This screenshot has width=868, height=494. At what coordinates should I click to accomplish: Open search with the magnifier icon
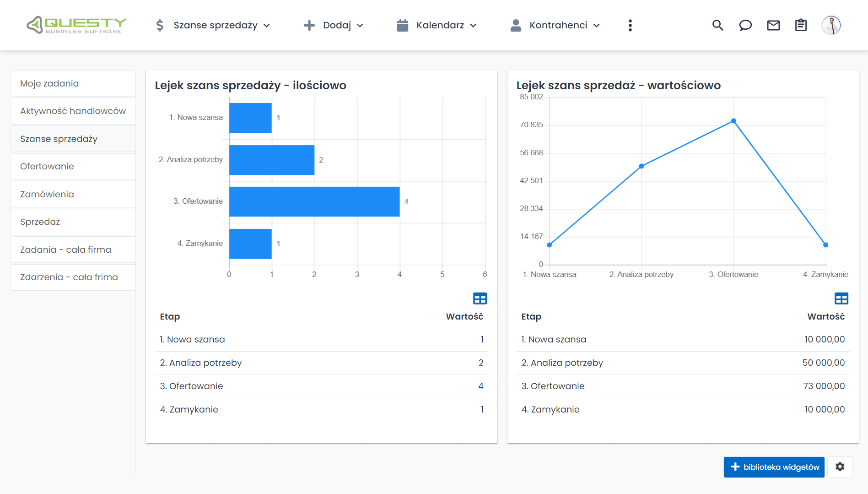tap(718, 25)
